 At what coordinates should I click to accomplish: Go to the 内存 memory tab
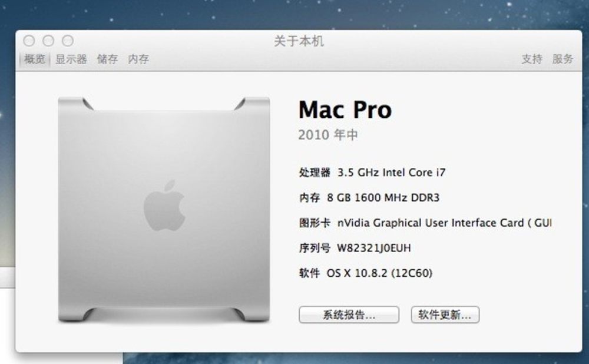click(138, 59)
